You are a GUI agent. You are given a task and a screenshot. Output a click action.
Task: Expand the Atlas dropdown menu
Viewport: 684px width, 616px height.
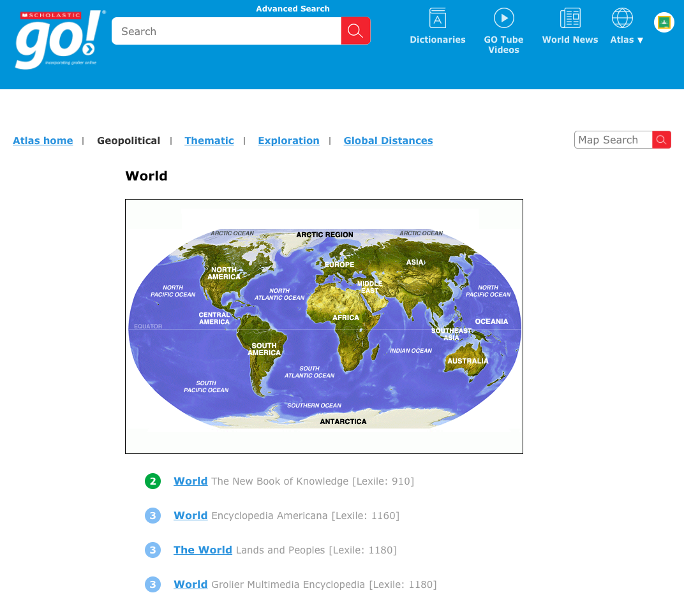coord(627,39)
